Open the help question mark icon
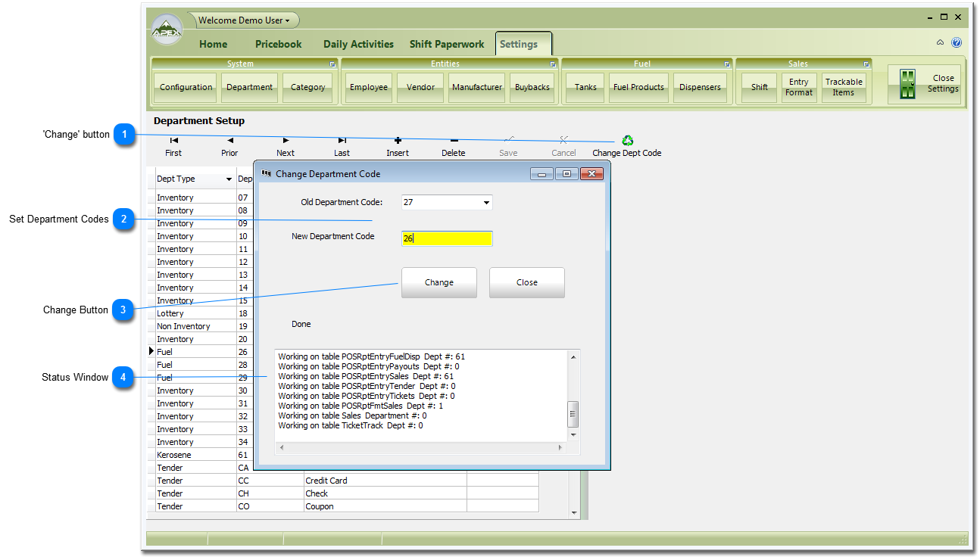The width and height of the screenshot is (980, 557). pos(957,43)
